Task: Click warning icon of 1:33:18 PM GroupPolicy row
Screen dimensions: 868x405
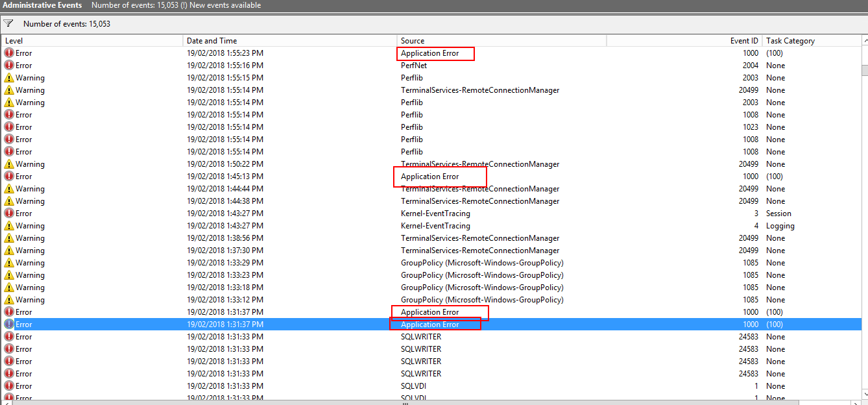Action: click(x=9, y=288)
